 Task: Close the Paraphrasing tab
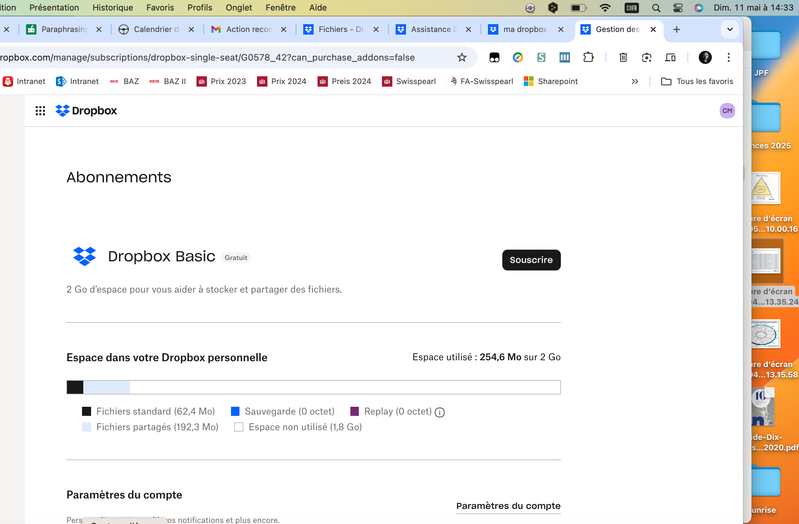click(99, 30)
